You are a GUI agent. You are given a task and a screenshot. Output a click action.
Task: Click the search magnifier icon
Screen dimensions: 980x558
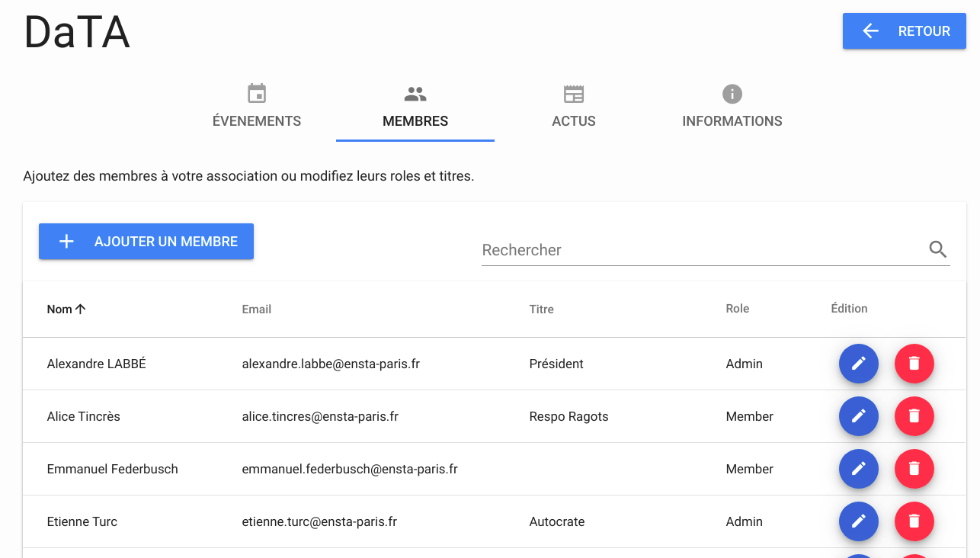[x=938, y=249]
